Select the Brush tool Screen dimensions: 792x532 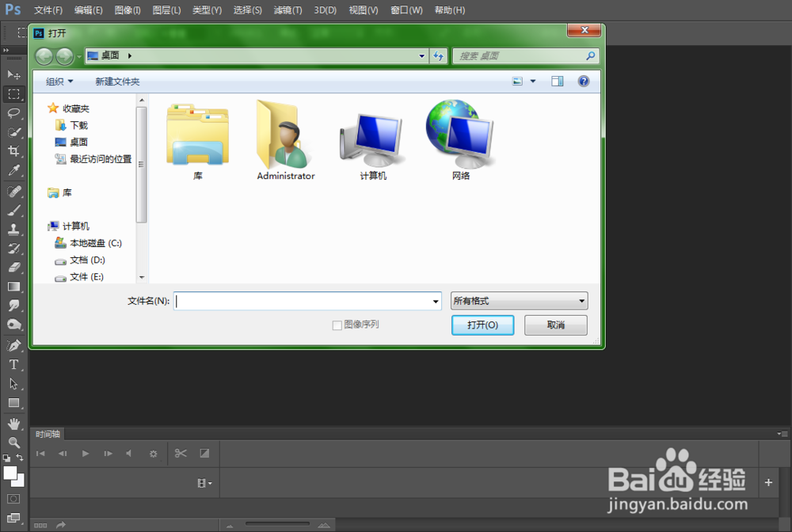point(14,210)
